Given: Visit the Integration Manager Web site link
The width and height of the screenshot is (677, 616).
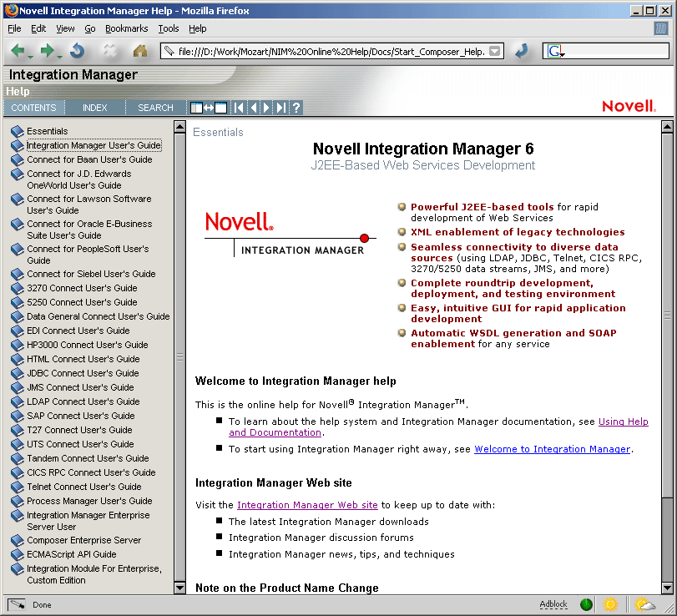Looking at the screenshot, I should click(307, 505).
